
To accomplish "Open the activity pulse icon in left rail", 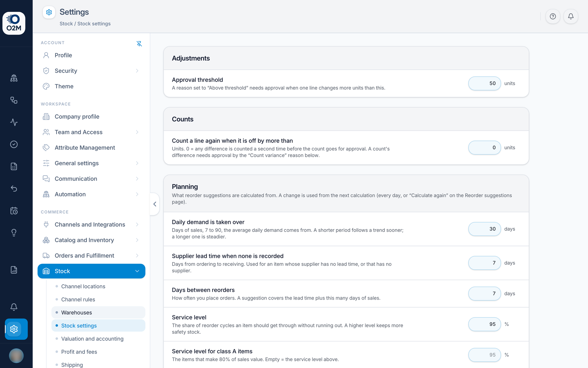I will point(14,122).
